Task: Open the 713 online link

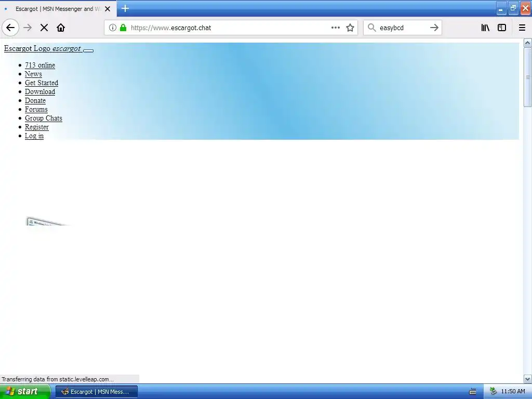Action: coord(39,65)
